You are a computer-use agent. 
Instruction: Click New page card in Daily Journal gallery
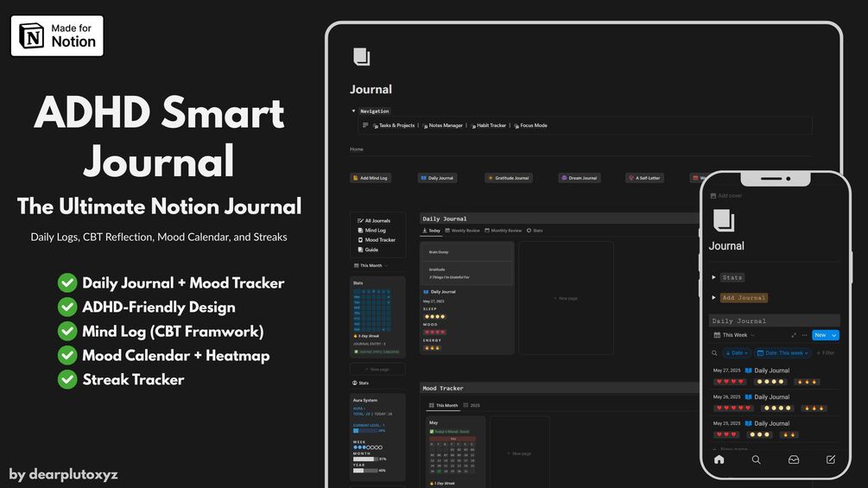point(566,298)
